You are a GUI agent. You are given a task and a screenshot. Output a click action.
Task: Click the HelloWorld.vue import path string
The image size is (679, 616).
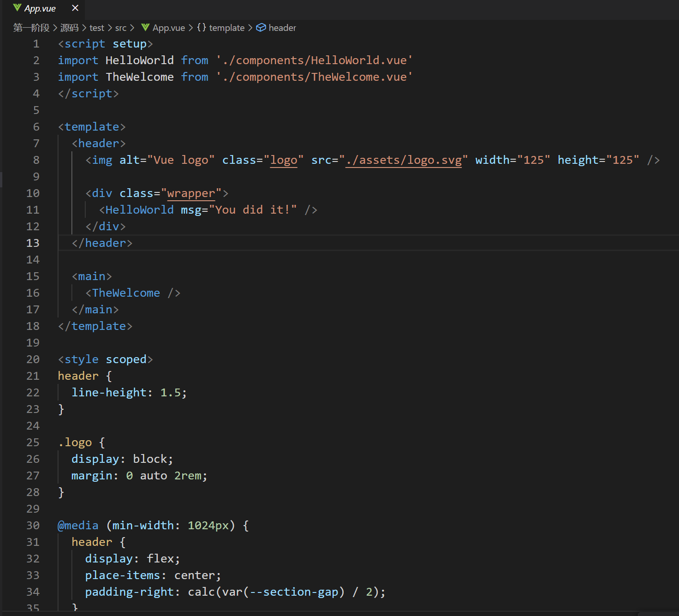pos(315,60)
